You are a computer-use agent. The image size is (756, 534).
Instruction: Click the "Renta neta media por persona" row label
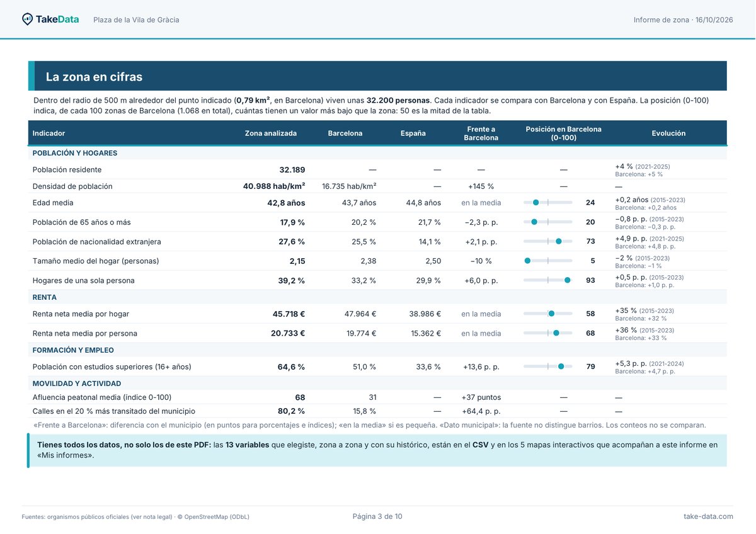84,333
